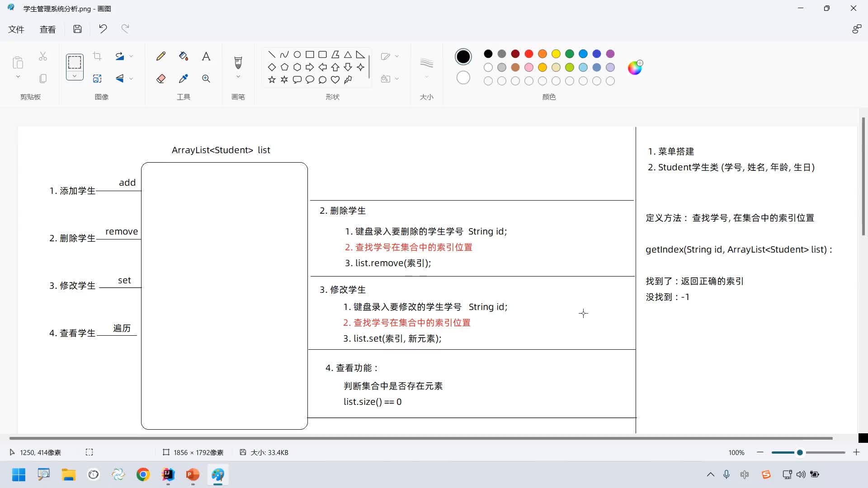Select the Pencil tool
868x488 pixels.
click(x=160, y=56)
